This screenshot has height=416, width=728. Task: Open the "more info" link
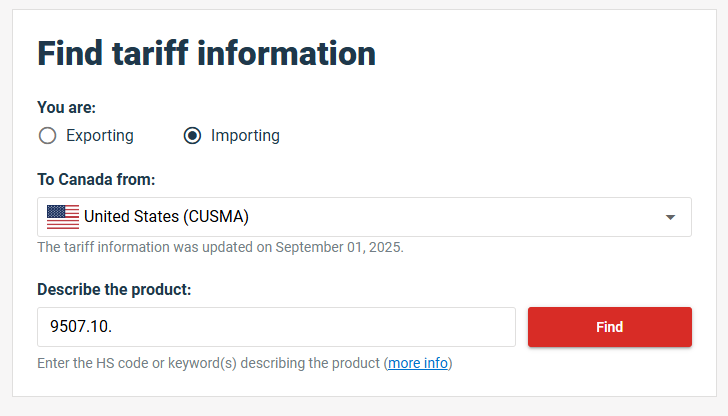pos(418,363)
